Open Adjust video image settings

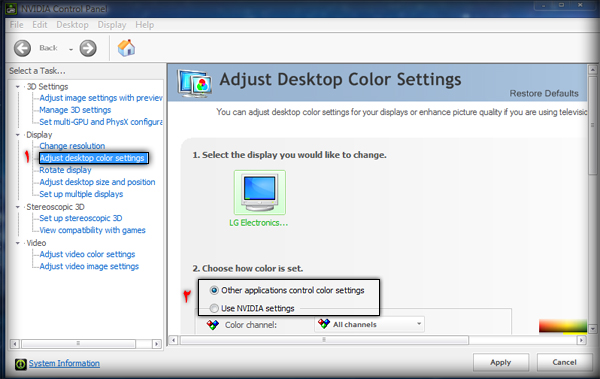[x=89, y=266]
